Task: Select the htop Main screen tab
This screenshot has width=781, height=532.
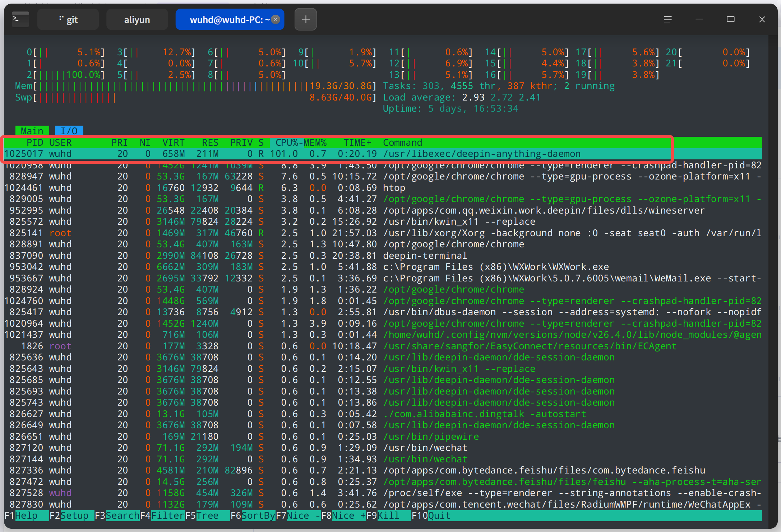Action: (x=32, y=131)
